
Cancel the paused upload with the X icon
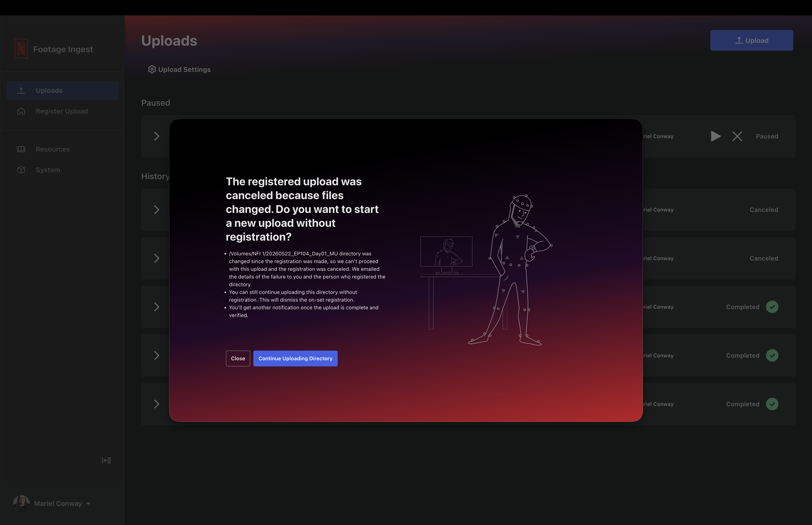pyautogui.click(x=737, y=136)
